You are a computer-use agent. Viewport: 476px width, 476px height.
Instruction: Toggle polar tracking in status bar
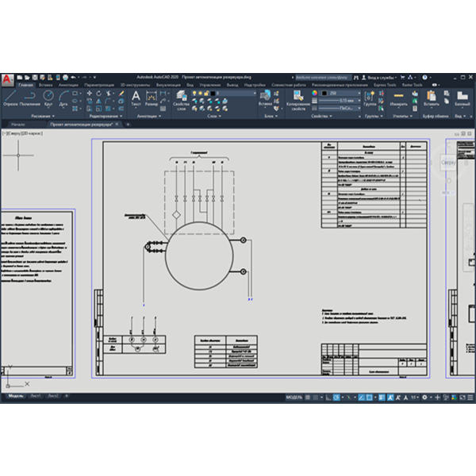(336, 397)
